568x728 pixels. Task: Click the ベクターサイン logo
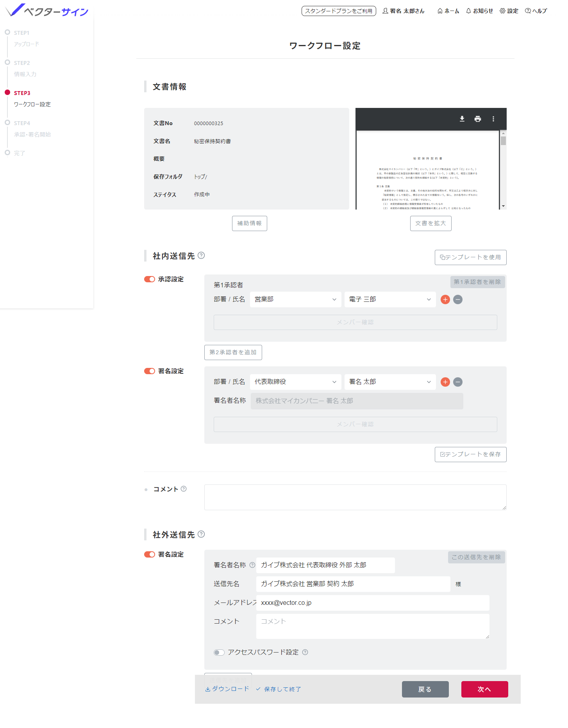coord(47,11)
